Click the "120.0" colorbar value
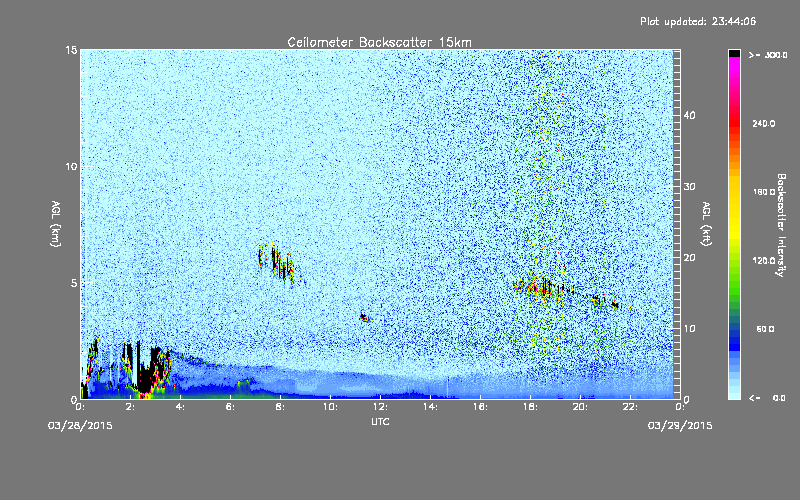 764,260
